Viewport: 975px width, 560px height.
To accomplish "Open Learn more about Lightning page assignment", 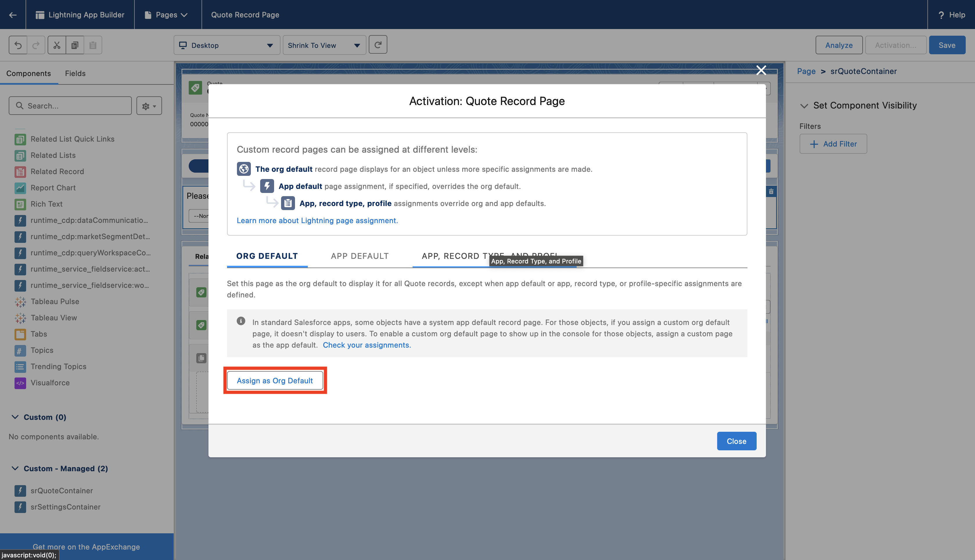I will coord(317,221).
